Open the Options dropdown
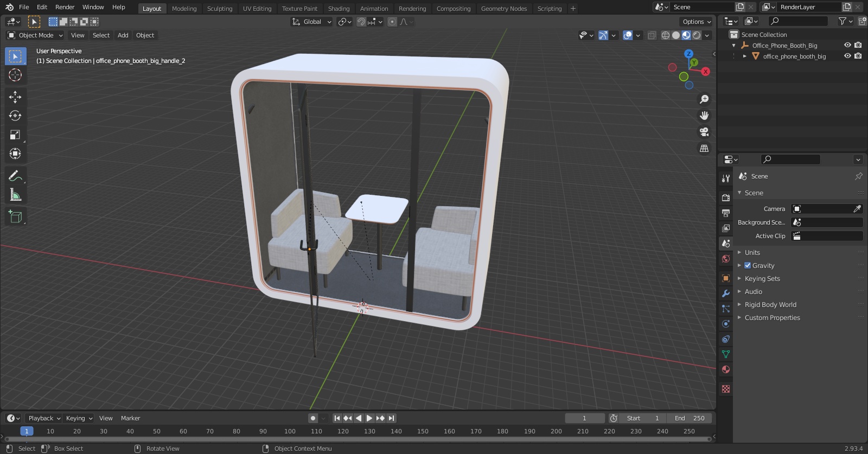 (x=697, y=22)
